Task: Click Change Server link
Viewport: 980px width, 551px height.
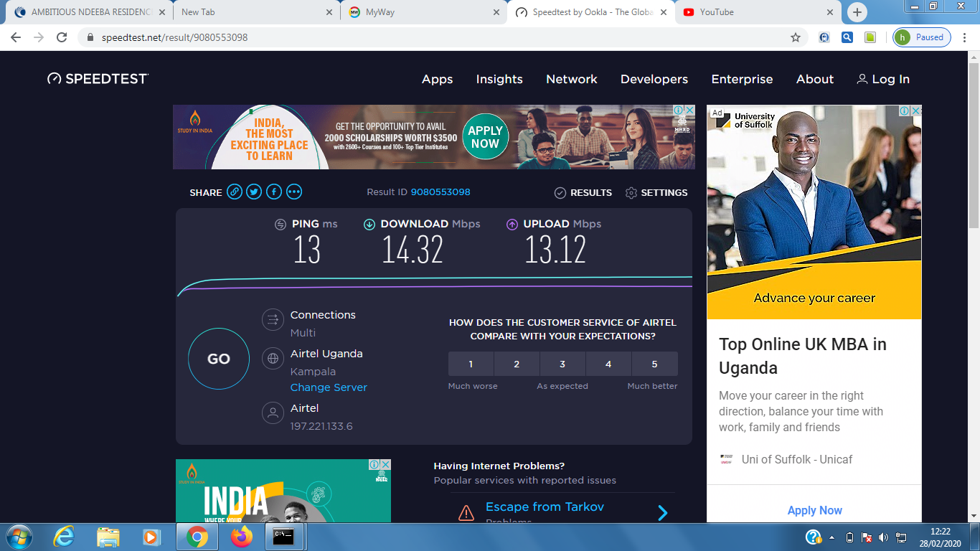Action: pos(329,387)
